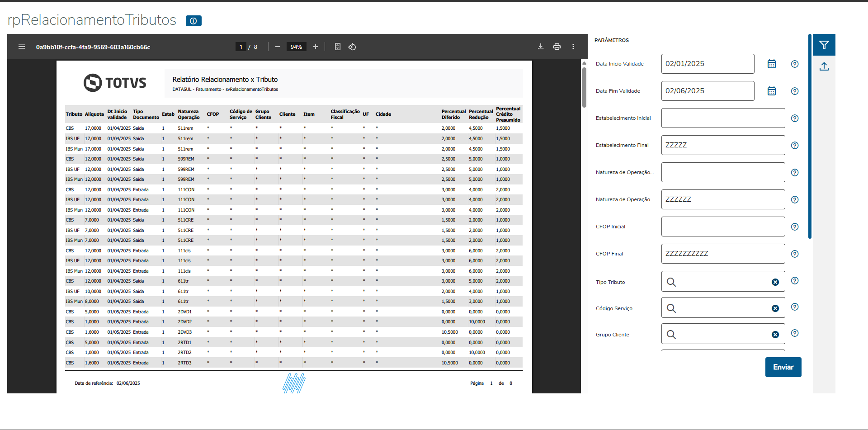Image resolution: width=868 pixels, height=430 pixels.
Task: Zoom in the PDF document
Action: (x=316, y=47)
